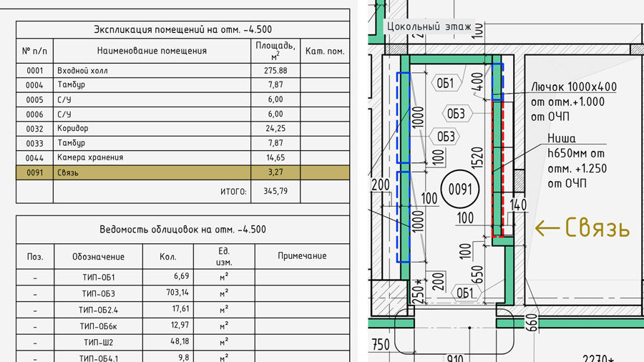Viewport: 644px width, 362px height.
Task: Select the ТИП-ОБ3 finish row
Action: (182, 293)
